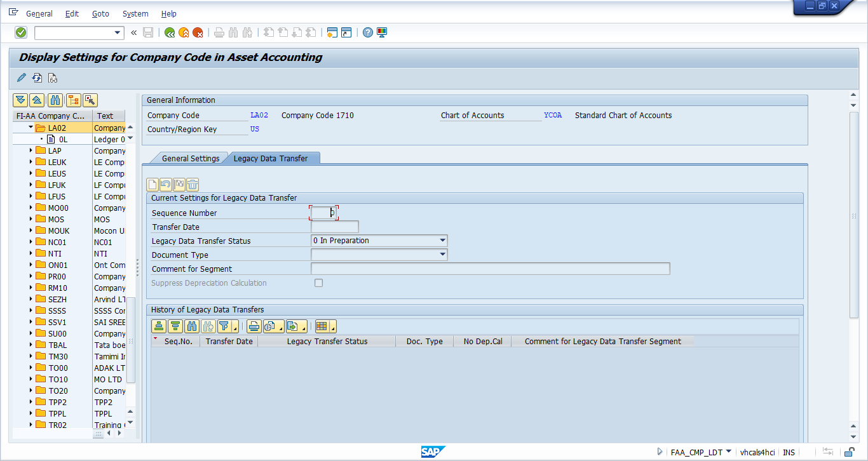Click the No Dep.Cal column header

483,341
